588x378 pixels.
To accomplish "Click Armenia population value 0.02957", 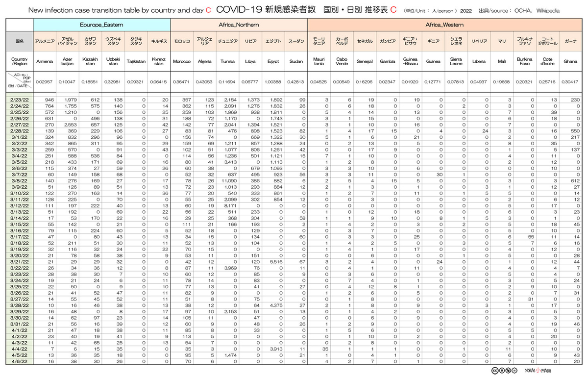I will [x=45, y=81].
